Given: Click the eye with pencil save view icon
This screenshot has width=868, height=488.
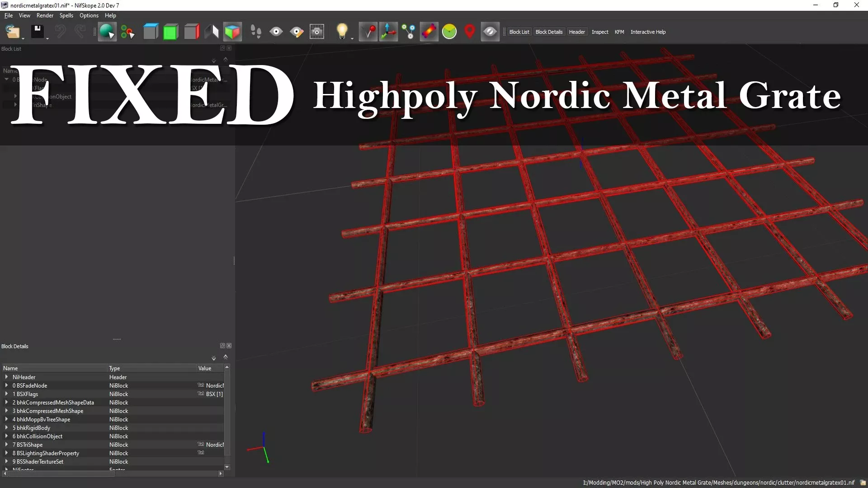Looking at the screenshot, I should pyautogui.click(x=297, y=32).
